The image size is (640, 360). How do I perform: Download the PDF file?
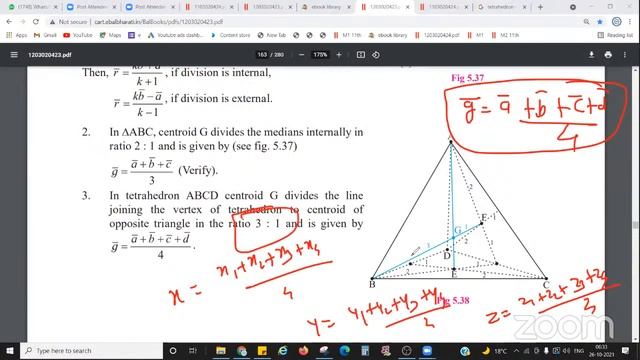tap(591, 55)
